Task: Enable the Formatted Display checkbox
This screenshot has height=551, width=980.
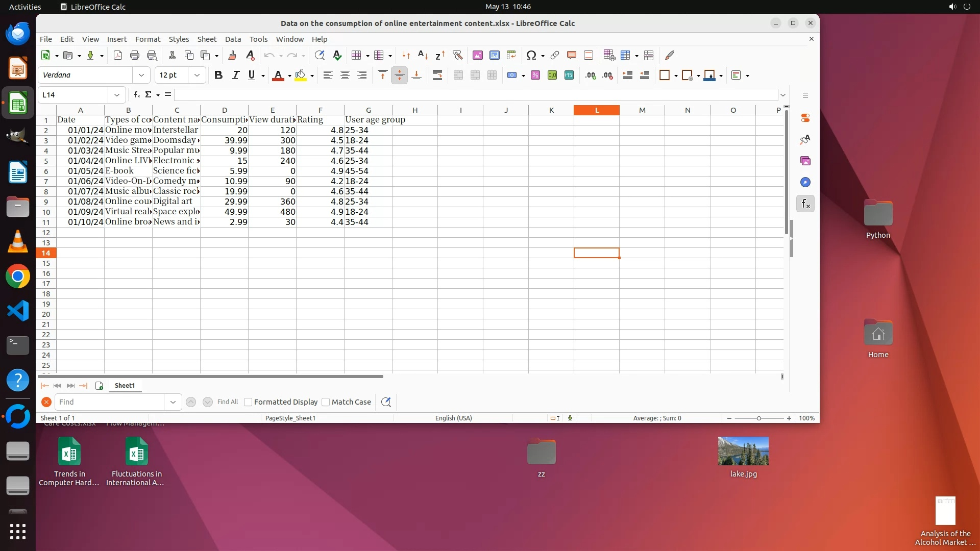Action: pos(248,402)
